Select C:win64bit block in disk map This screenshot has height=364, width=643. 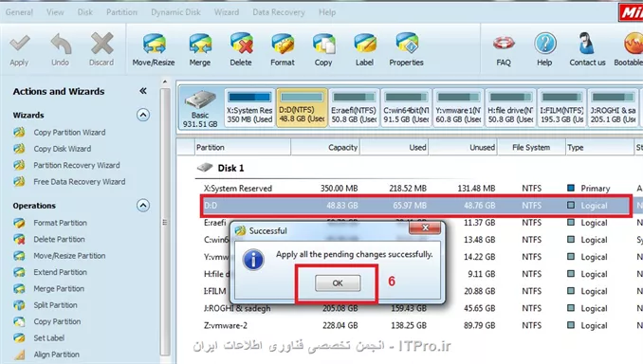[406, 109]
